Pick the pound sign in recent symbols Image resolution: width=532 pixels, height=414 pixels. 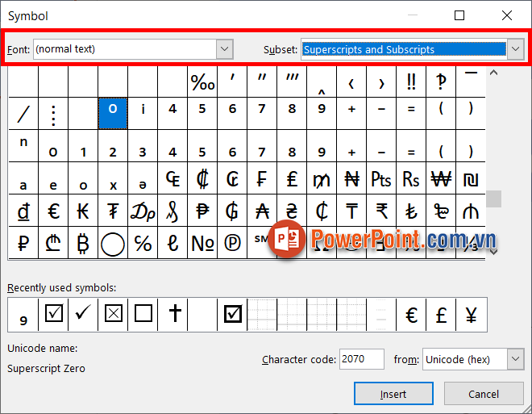click(441, 315)
